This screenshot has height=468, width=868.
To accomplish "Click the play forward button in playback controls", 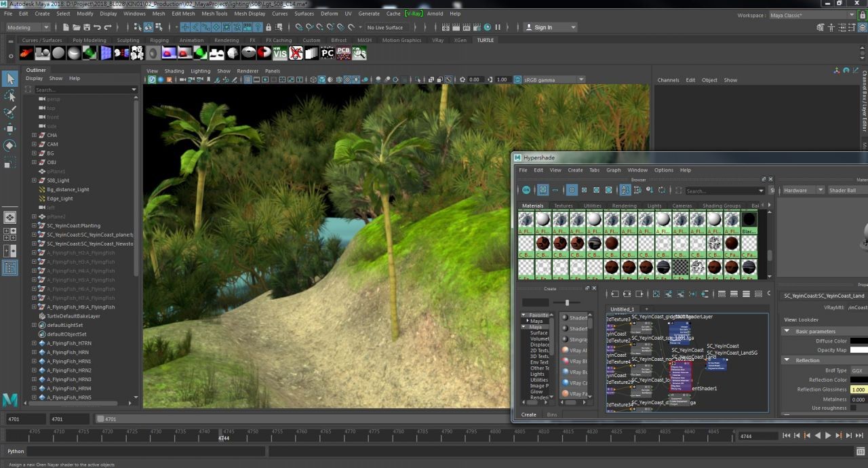I will (x=827, y=435).
